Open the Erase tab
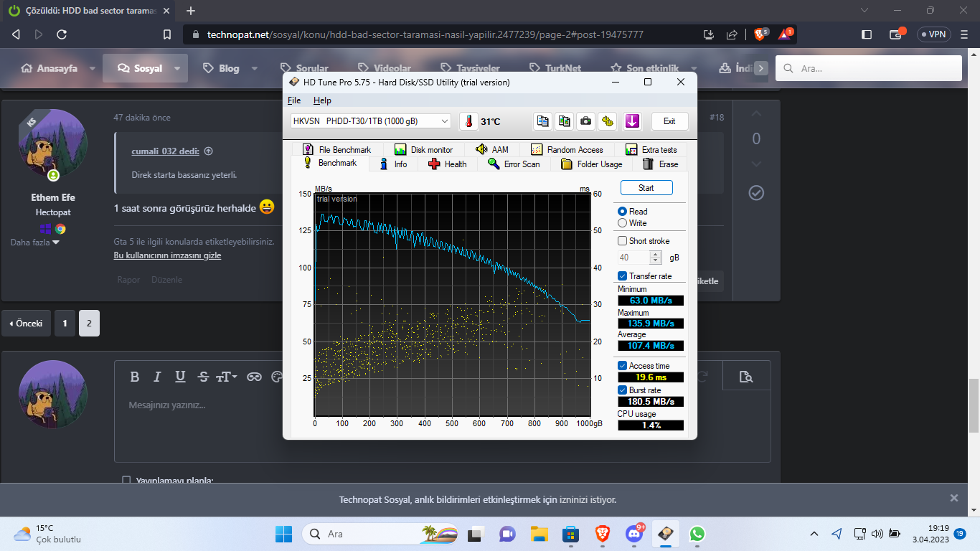 click(661, 164)
